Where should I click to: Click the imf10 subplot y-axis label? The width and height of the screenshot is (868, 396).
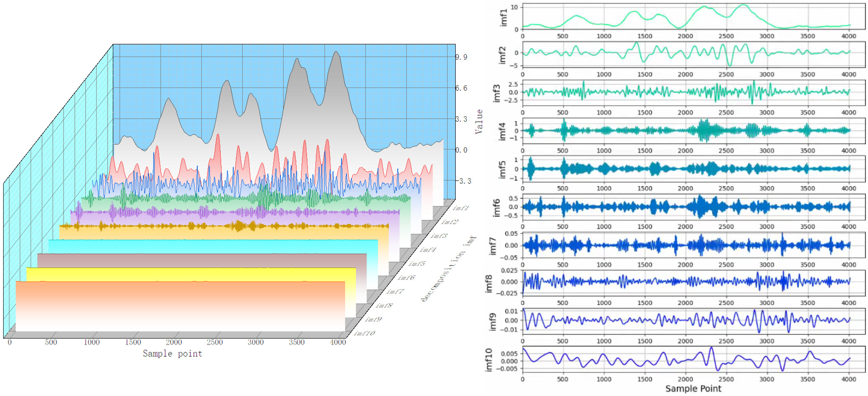489,360
